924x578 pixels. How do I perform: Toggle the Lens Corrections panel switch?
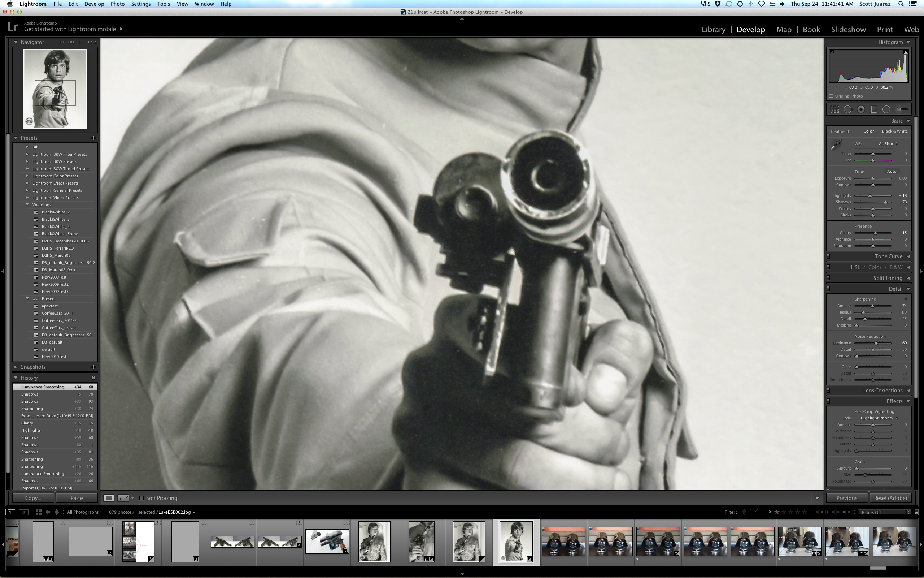(x=828, y=390)
